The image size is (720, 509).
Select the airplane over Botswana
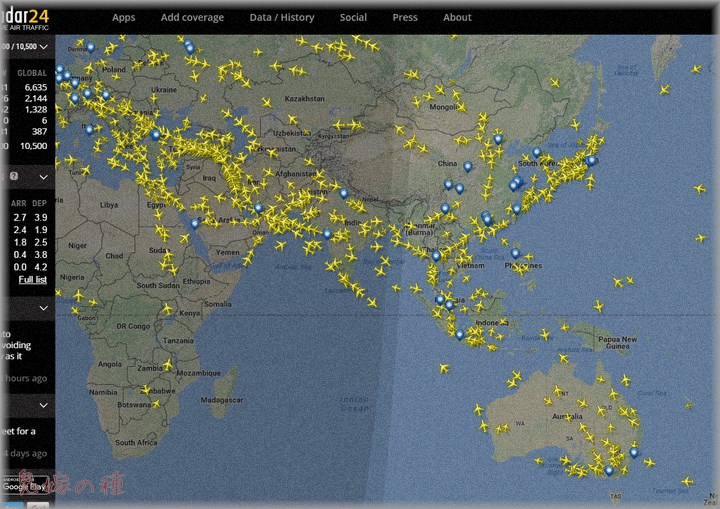[155, 403]
